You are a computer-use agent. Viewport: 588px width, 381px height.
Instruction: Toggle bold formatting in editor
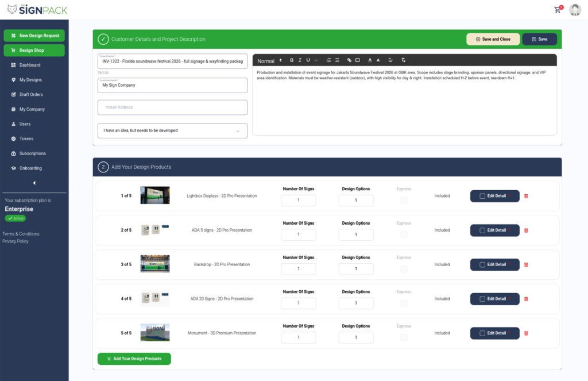(x=292, y=60)
